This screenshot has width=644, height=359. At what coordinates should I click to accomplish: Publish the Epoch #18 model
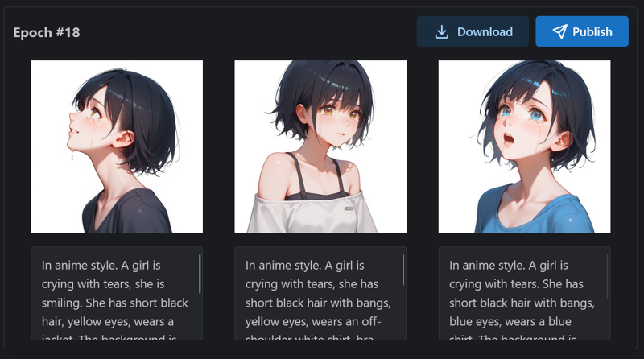[x=581, y=31]
